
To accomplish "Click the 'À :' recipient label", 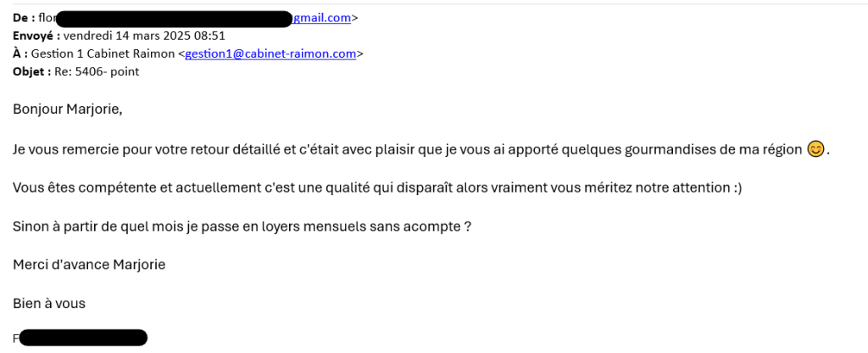I will pos(20,53).
